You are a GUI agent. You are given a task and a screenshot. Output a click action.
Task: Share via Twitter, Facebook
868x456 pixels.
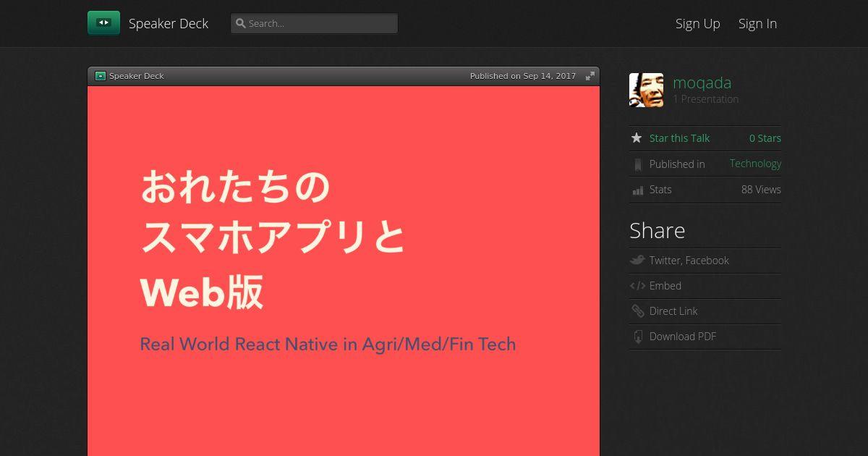[x=689, y=261]
